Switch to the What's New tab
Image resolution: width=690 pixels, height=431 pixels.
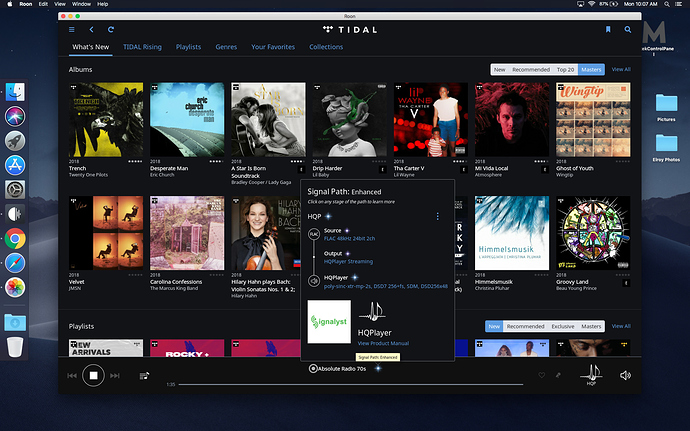click(x=91, y=47)
